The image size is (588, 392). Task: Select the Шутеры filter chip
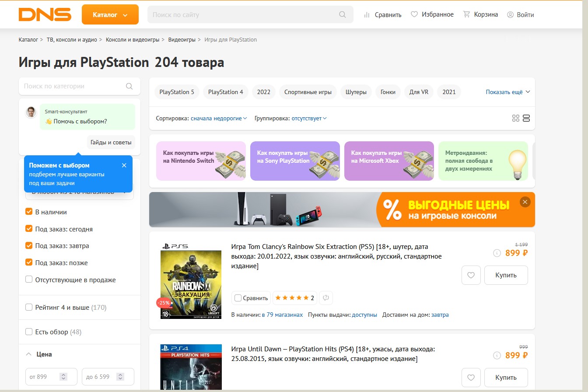point(356,92)
